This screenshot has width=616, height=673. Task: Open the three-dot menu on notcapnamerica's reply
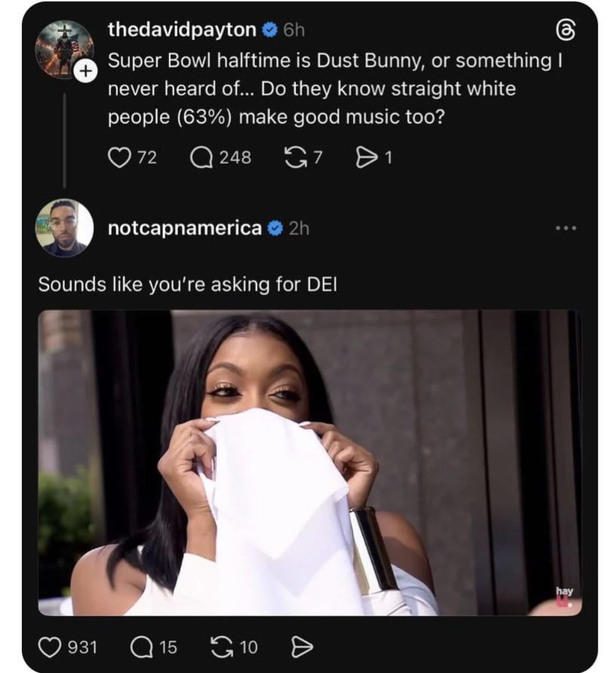coord(565,228)
